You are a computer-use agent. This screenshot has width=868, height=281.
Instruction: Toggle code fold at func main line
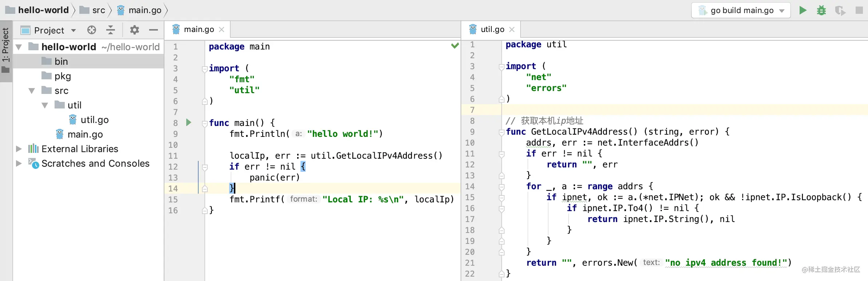click(205, 123)
